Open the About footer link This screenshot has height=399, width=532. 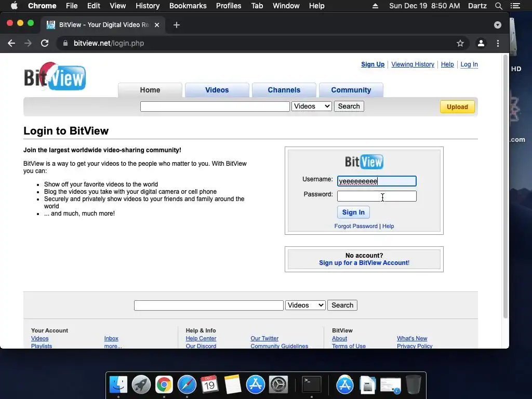(x=339, y=338)
